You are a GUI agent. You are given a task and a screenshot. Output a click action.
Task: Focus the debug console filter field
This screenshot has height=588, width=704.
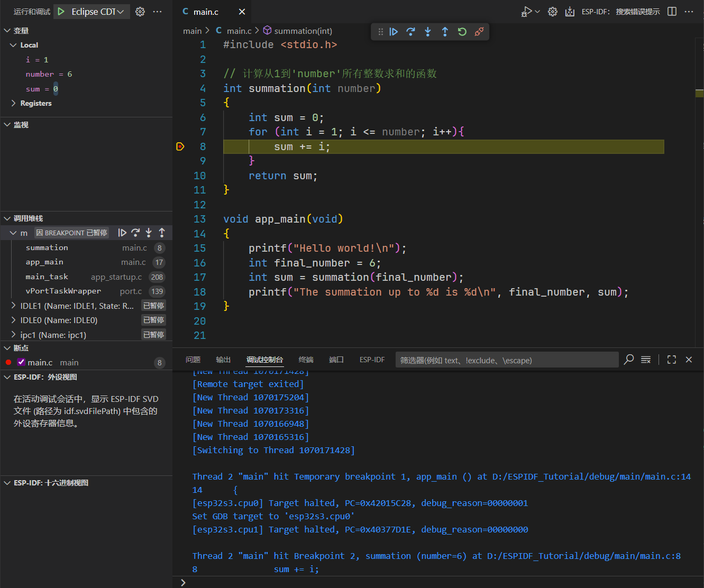[506, 360]
